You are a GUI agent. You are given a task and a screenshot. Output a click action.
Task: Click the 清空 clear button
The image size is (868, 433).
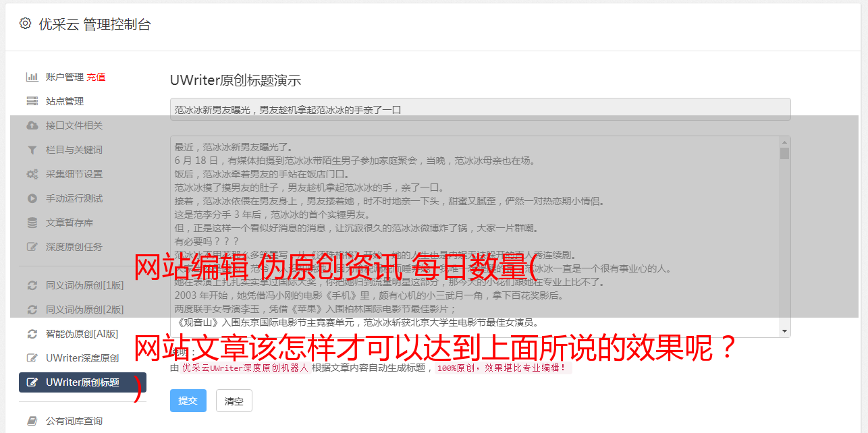[x=234, y=401]
